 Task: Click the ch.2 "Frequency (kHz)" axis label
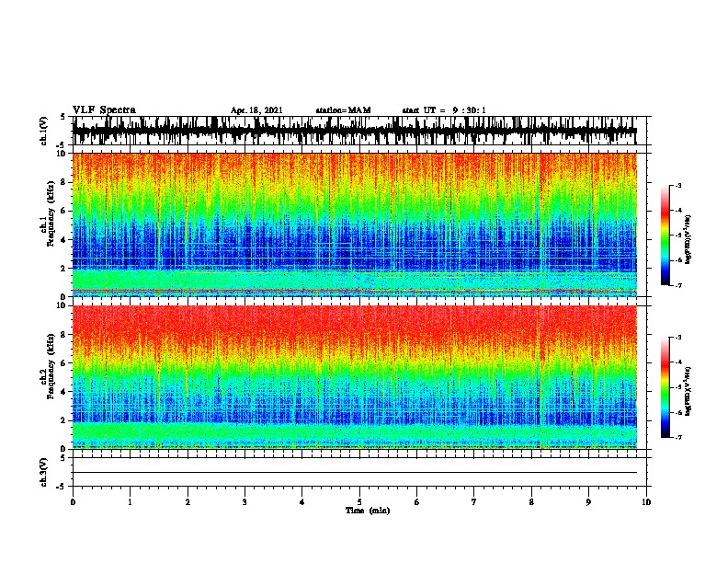(51, 366)
